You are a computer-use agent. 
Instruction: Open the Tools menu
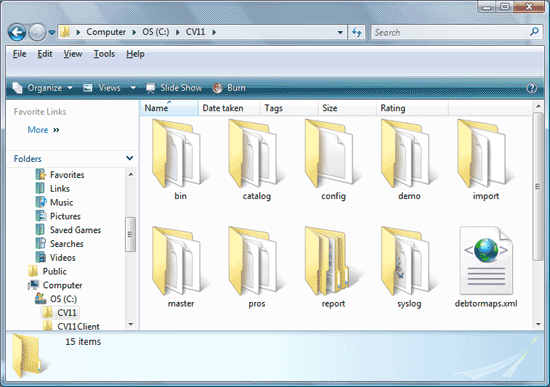click(104, 54)
